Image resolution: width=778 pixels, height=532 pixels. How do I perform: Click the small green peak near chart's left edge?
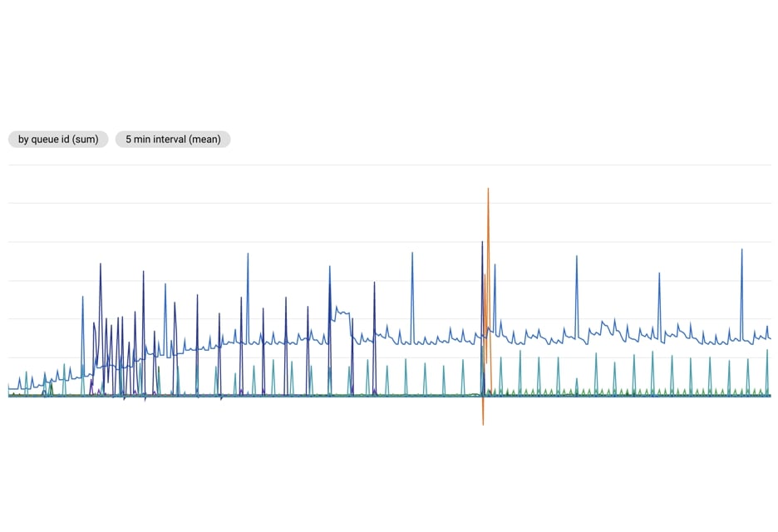coord(51,384)
